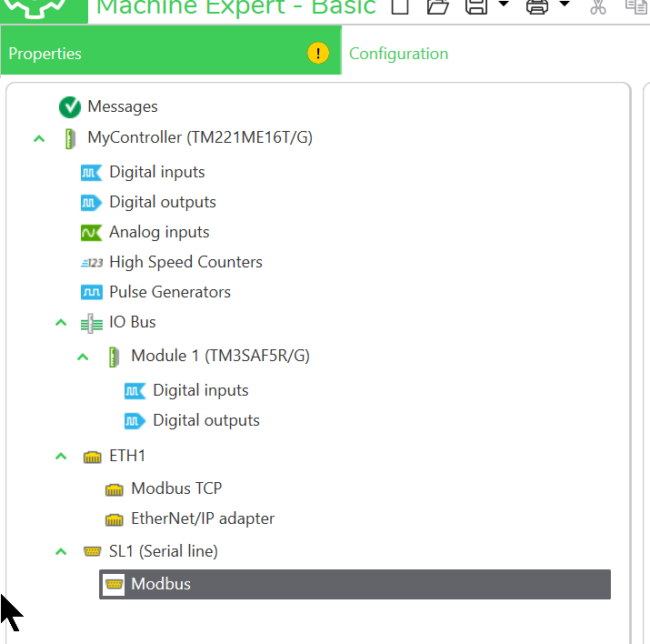650x644 pixels.
Task: Select Digital outputs under MyController
Action: 163,202
